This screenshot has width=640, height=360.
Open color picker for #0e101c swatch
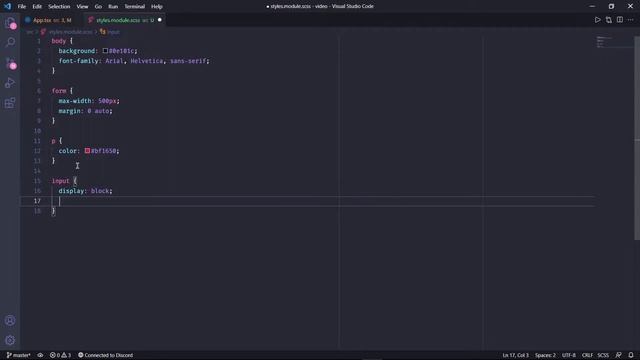point(105,51)
